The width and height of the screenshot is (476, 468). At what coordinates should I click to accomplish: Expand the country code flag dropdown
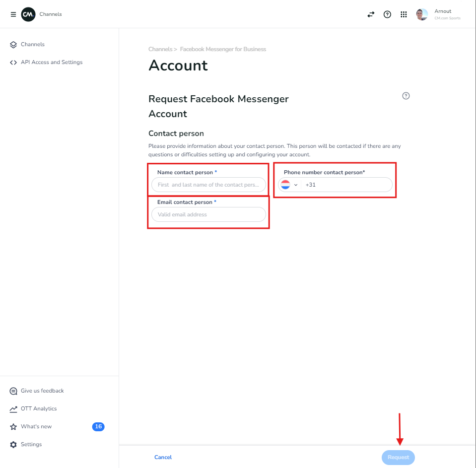pyautogui.click(x=289, y=185)
